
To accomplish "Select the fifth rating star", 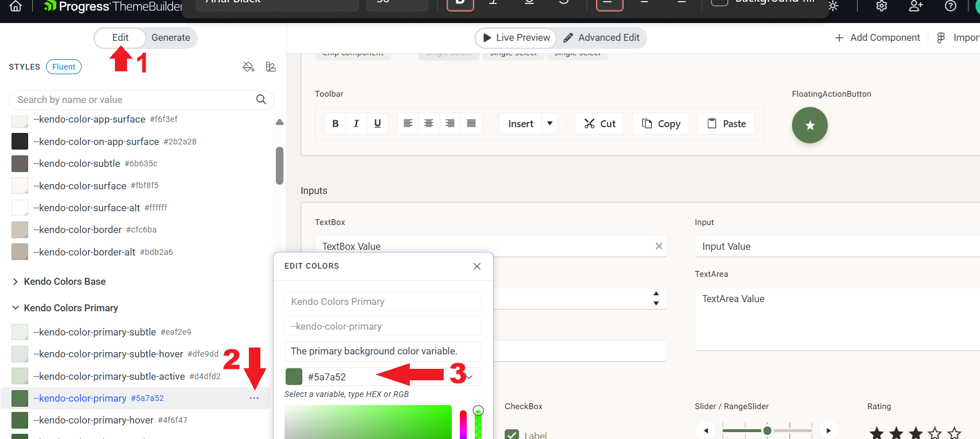I will (955, 433).
